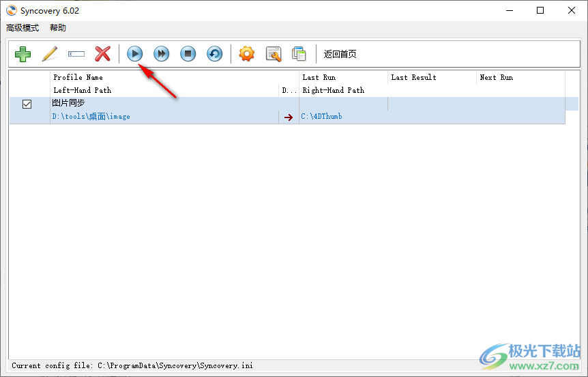Click the Syncovery app icon in title bar
The image size is (588, 377).
(x=12, y=10)
